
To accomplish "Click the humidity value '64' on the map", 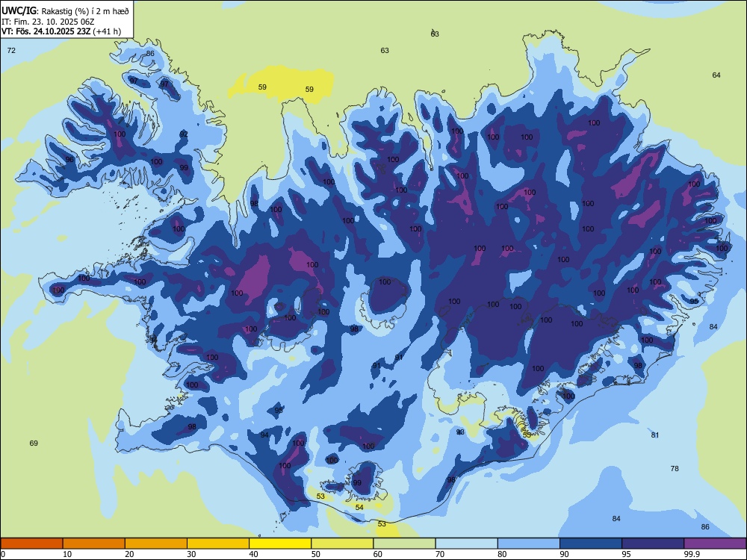I will click(716, 75).
